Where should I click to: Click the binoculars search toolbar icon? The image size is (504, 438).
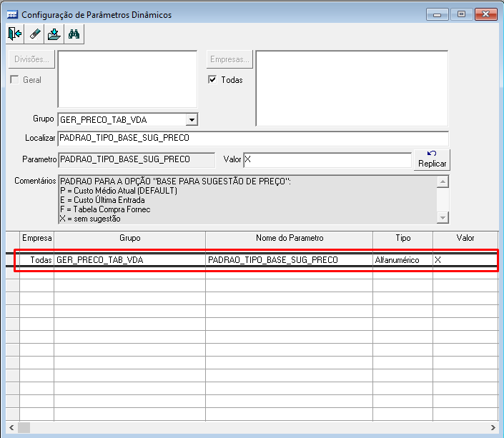(x=74, y=34)
